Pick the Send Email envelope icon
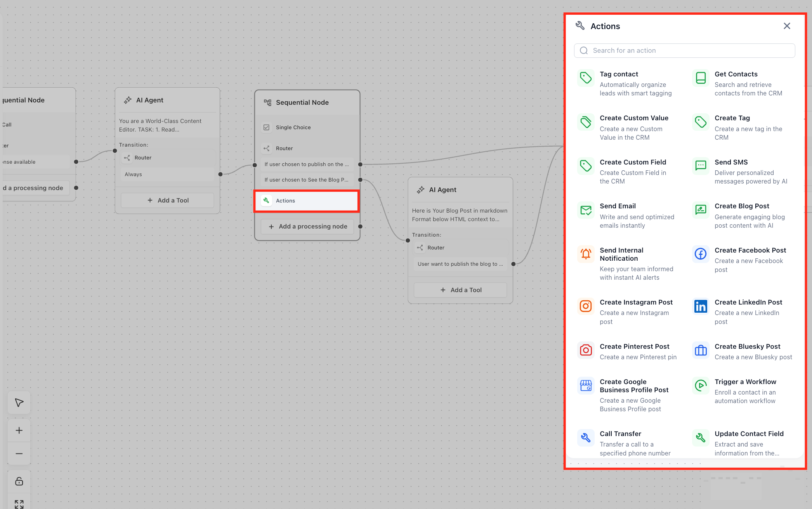This screenshot has height=509, width=812. point(586,210)
